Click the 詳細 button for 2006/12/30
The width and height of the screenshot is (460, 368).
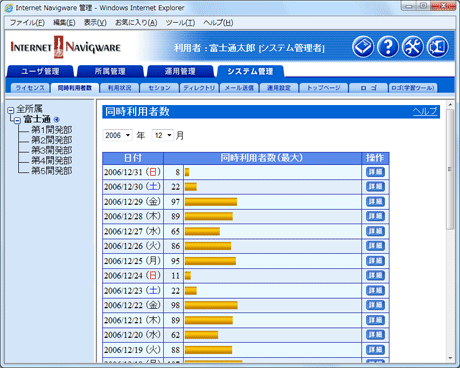pyautogui.click(x=375, y=187)
